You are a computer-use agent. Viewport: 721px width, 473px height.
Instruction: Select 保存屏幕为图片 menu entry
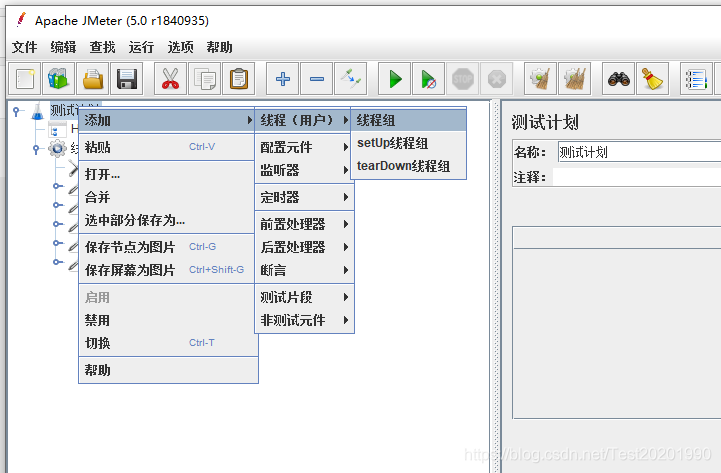pyautogui.click(x=166, y=270)
